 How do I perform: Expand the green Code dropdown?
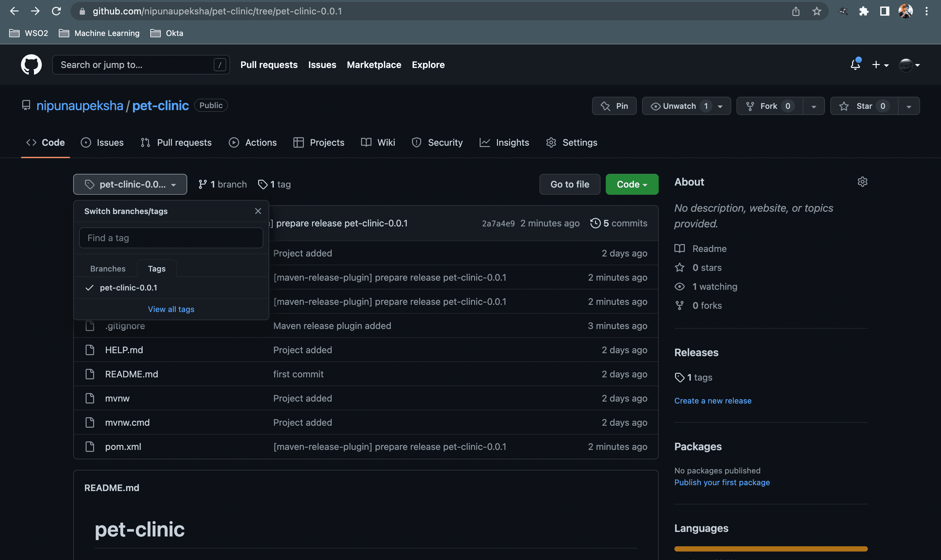[x=632, y=184]
